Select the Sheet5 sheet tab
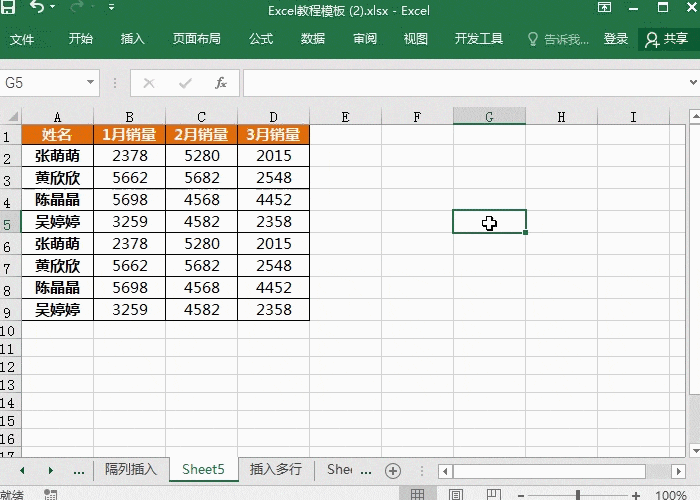 [204, 469]
